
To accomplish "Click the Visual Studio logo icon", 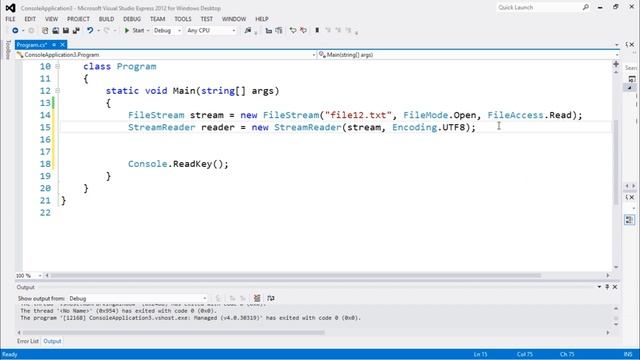I will (10, 8).
